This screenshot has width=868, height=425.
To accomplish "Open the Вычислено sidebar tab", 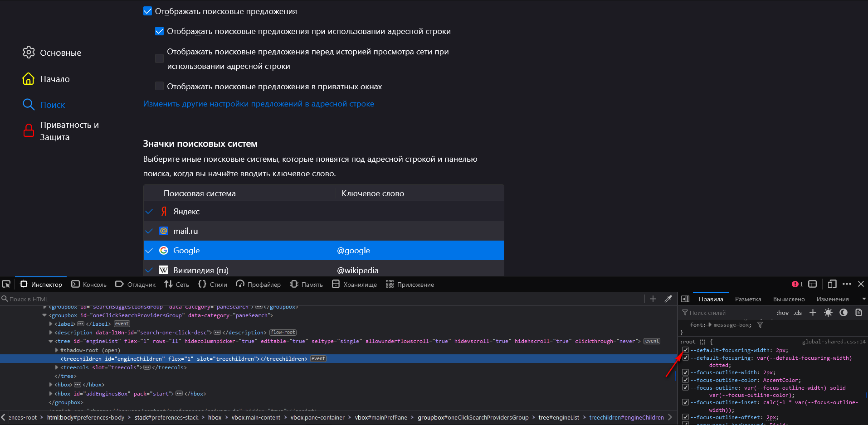I will tap(789, 299).
